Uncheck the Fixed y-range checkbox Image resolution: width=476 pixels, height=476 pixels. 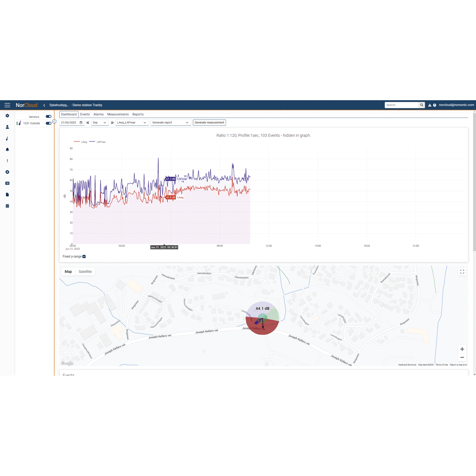point(84,256)
